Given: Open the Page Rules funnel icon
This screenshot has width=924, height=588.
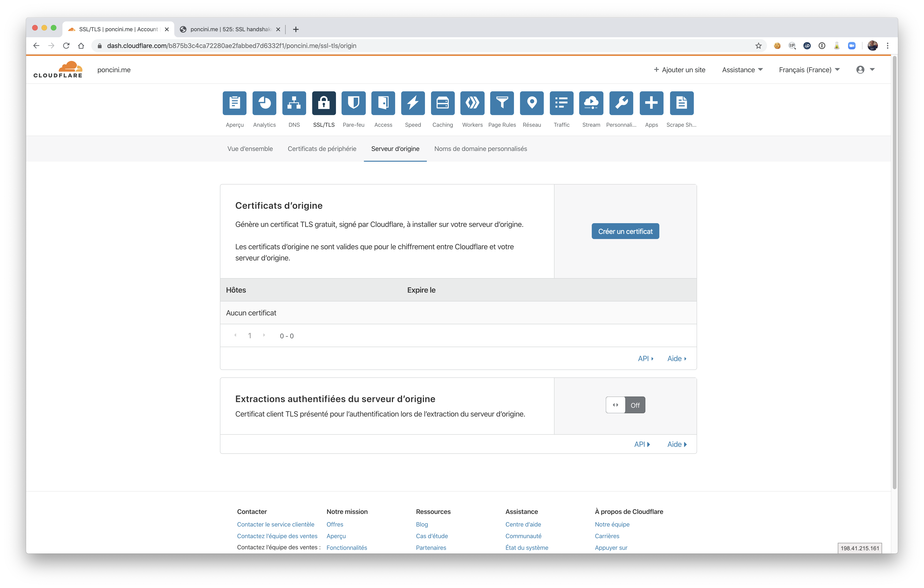Looking at the screenshot, I should tap(502, 103).
